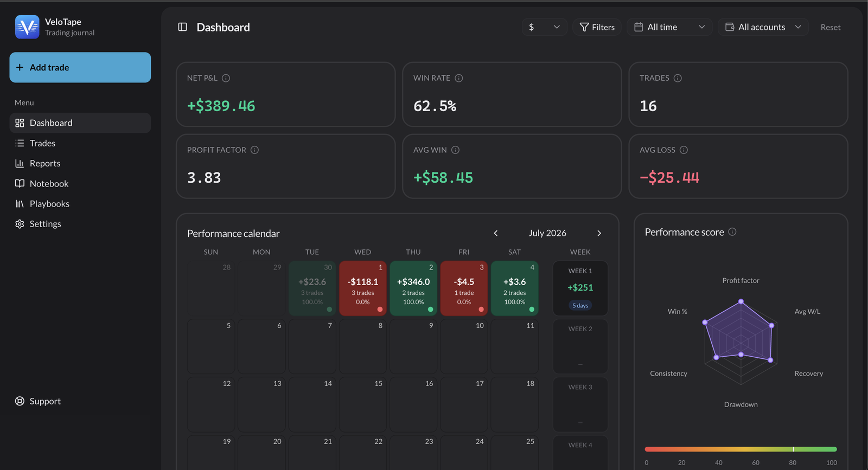Click the info icon beside AVG LOSS

click(684, 150)
